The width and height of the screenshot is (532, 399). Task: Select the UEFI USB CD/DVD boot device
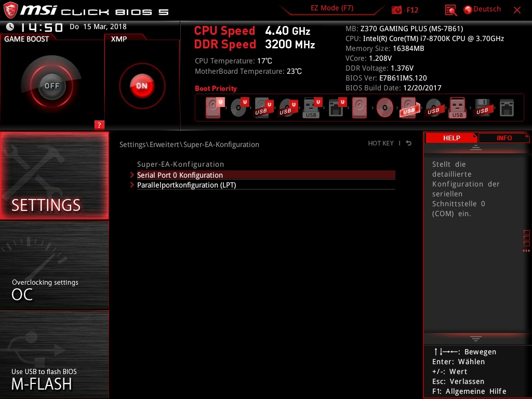pyautogui.click(x=288, y=108)
